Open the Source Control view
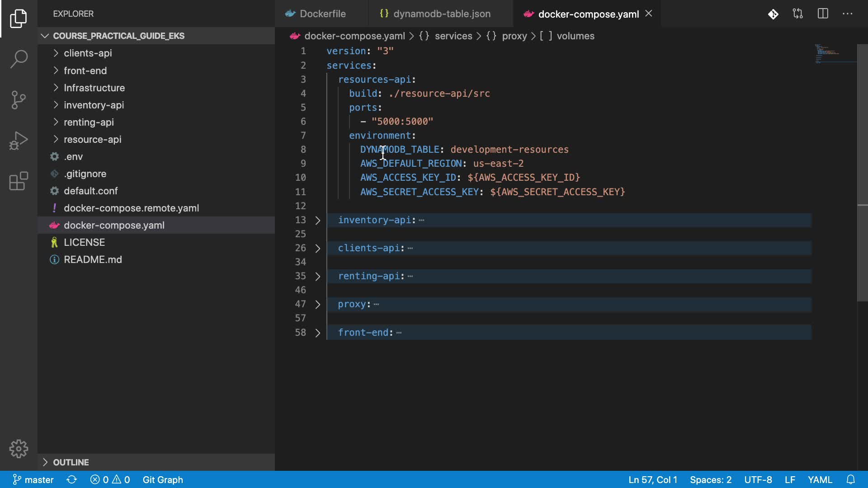This screenshot has height=488, width=868. coord(19,100)
